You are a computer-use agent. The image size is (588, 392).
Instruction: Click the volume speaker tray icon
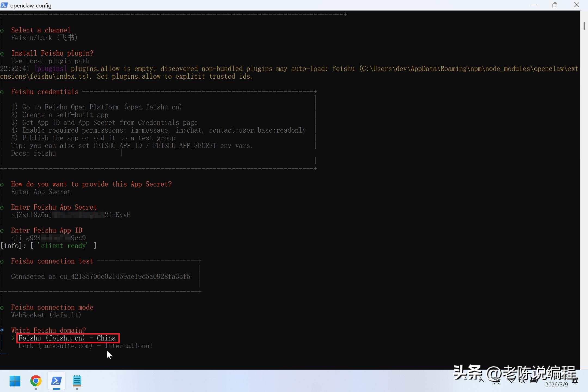522,381
